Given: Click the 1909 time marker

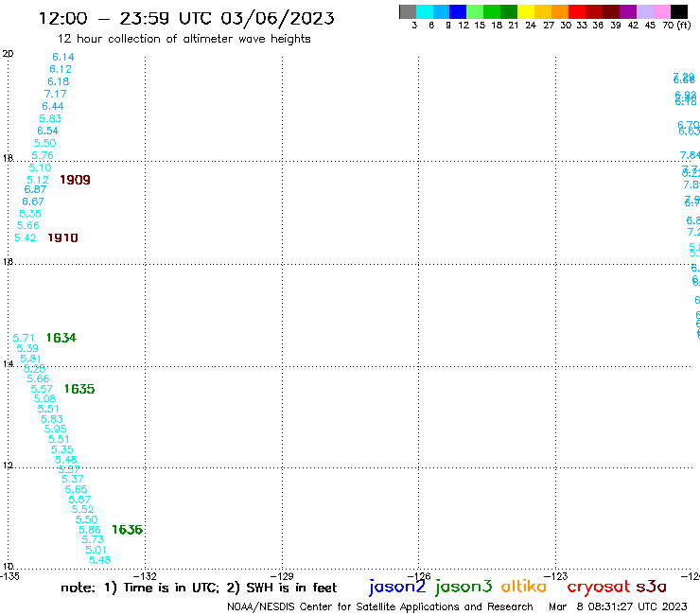Looking at the screenshot, I should click(75, 180).
